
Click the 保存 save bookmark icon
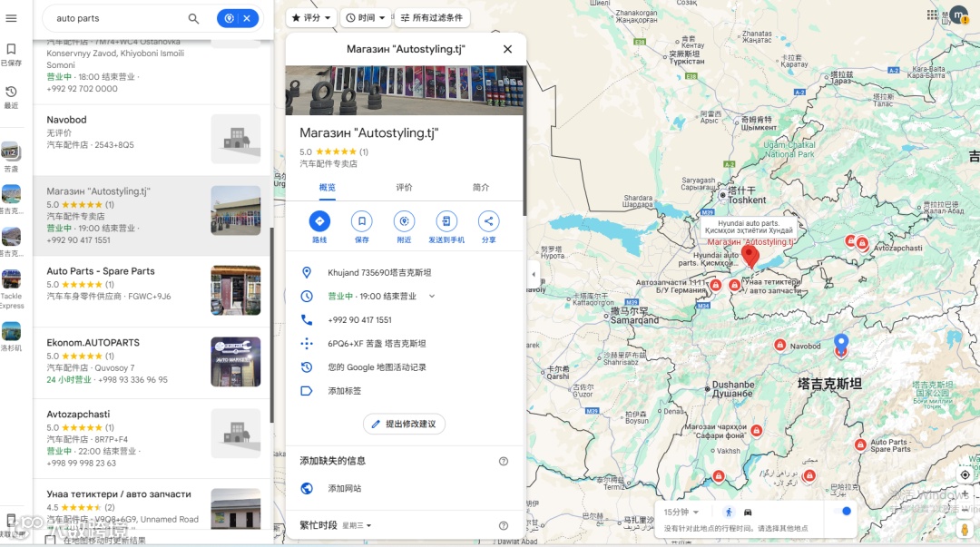(361, 221)
